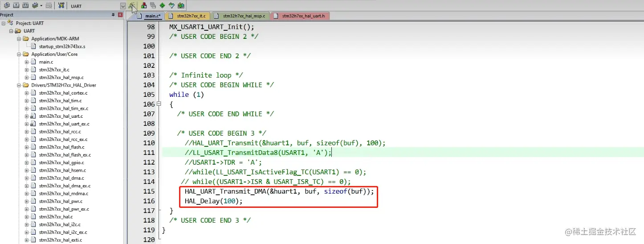Select main.c in the project tree
This screenshot has height=244, width=644.
(x=46, y=62)
